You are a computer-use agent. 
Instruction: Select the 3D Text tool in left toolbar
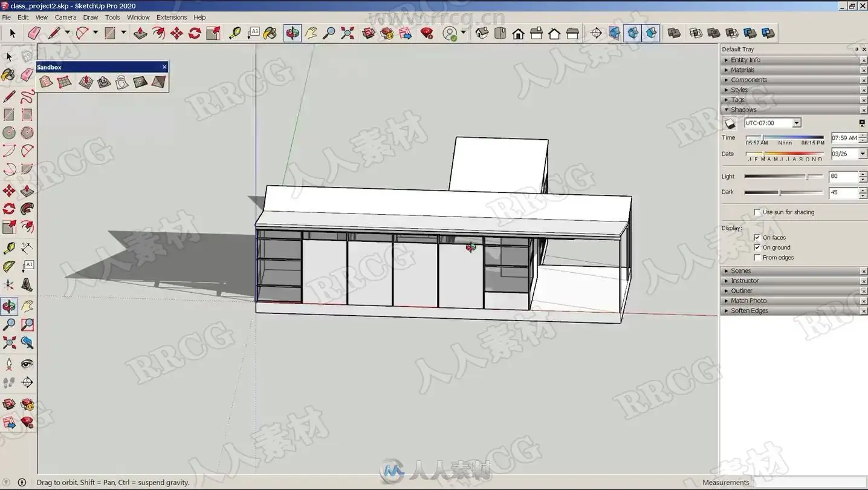[x=27, y=284]
